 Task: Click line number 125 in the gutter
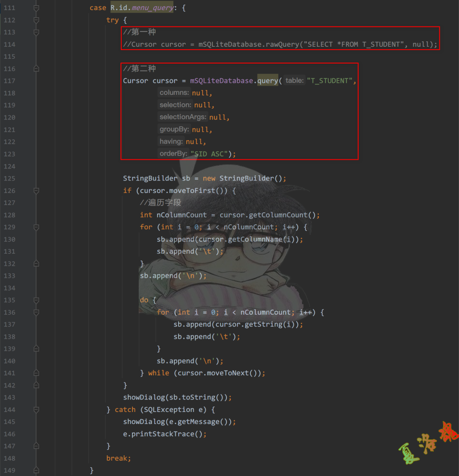(9, 179)
